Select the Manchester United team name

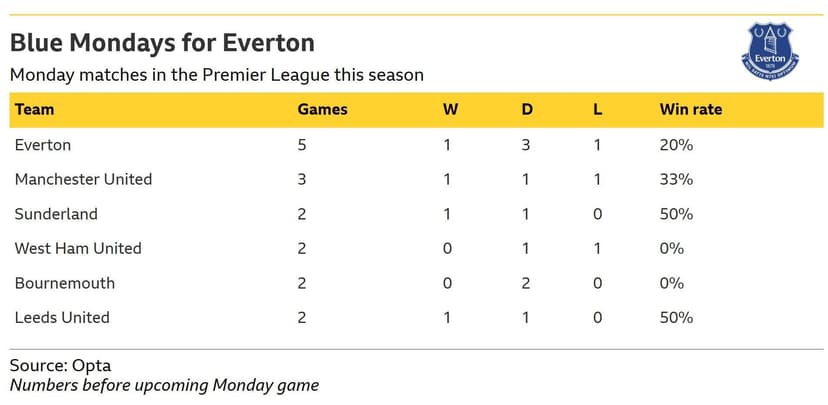click(83, 179)
